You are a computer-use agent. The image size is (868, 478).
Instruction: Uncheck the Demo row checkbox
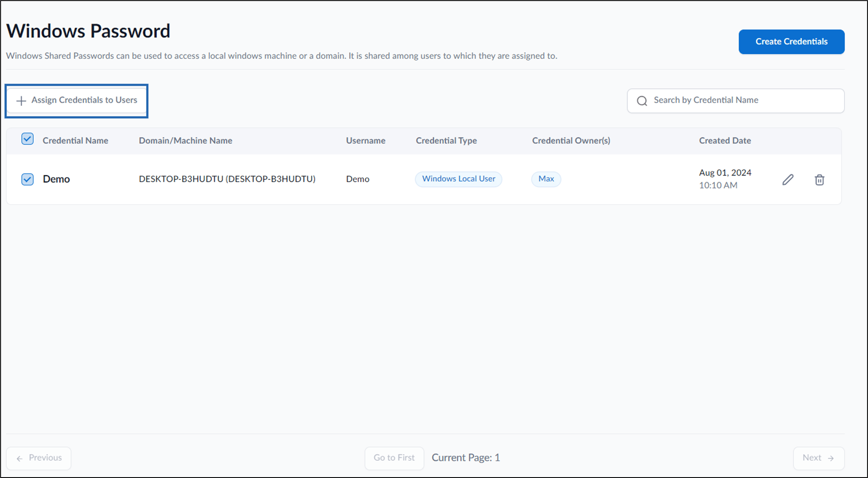pos(27,179)
